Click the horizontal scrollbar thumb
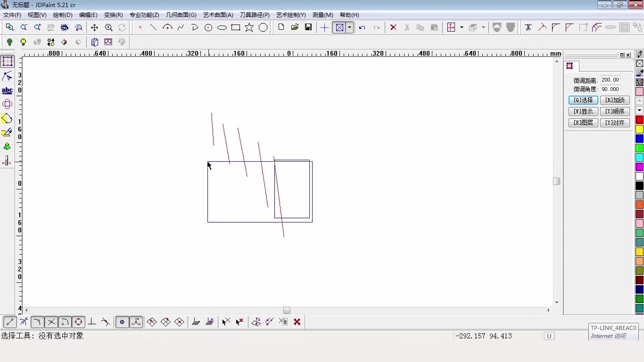This screenshot has width=644, height=362. 287,310
